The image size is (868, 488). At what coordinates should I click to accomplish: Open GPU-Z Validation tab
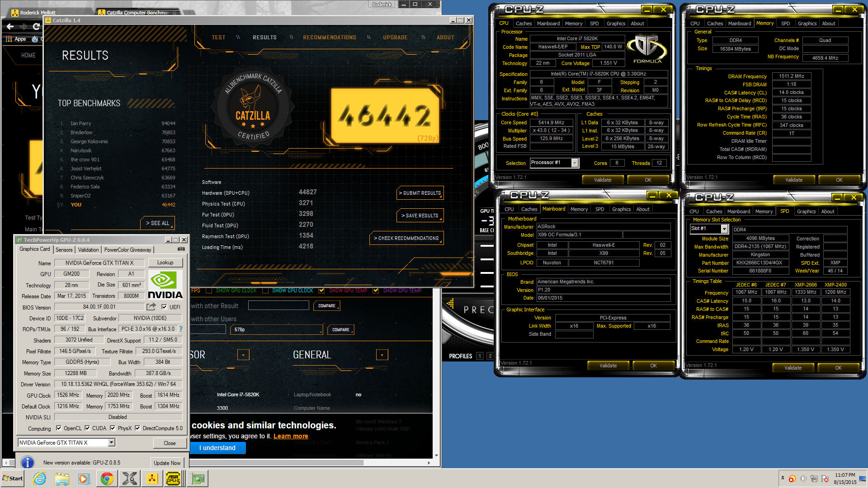click(88, 250)
